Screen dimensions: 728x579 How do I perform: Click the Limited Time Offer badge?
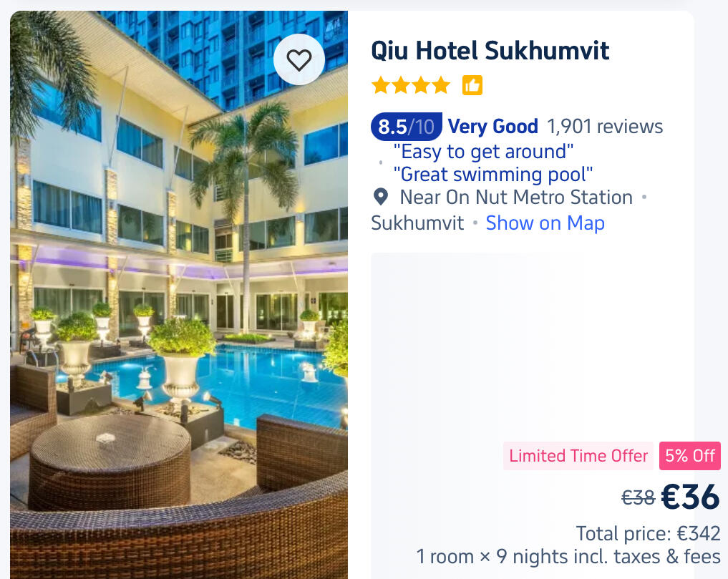[578, 456]
